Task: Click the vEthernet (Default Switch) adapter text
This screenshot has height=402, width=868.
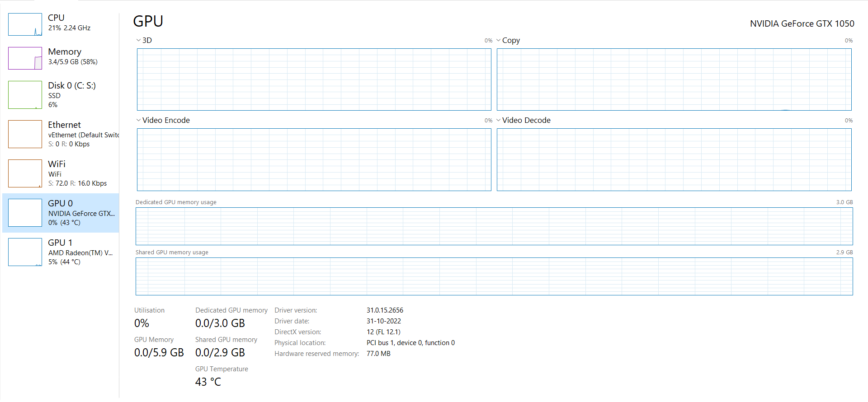Action: (84, 135)
